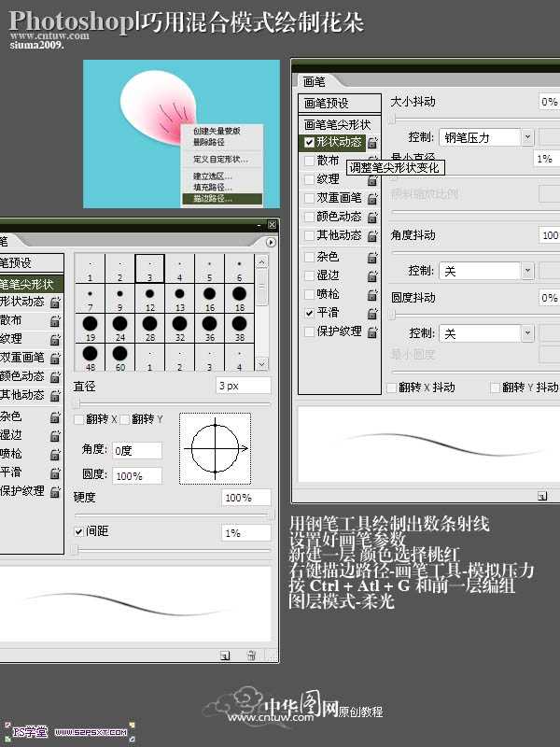This screenshot has height=747, width=560.
Task: Tick the 翻转 X 抖动 checkbox
Action: click(391, 388)
